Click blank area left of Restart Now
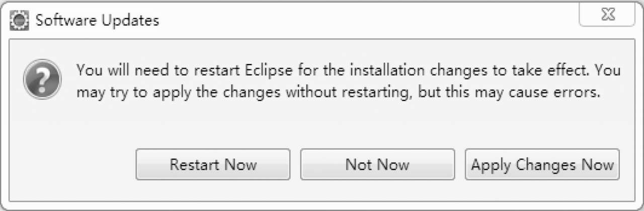644x211 pixels. coord(73,164)
